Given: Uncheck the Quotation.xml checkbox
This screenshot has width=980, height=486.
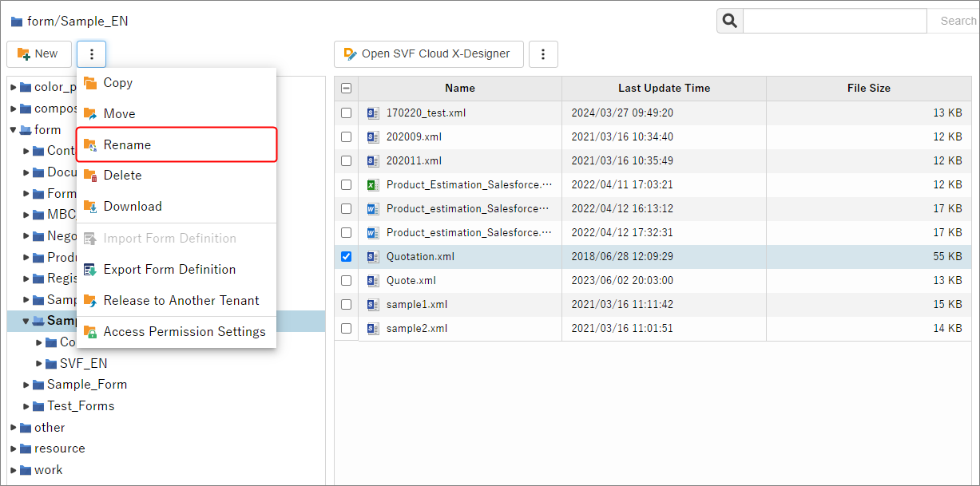Looking at the screenshot, I should [346, 257].
